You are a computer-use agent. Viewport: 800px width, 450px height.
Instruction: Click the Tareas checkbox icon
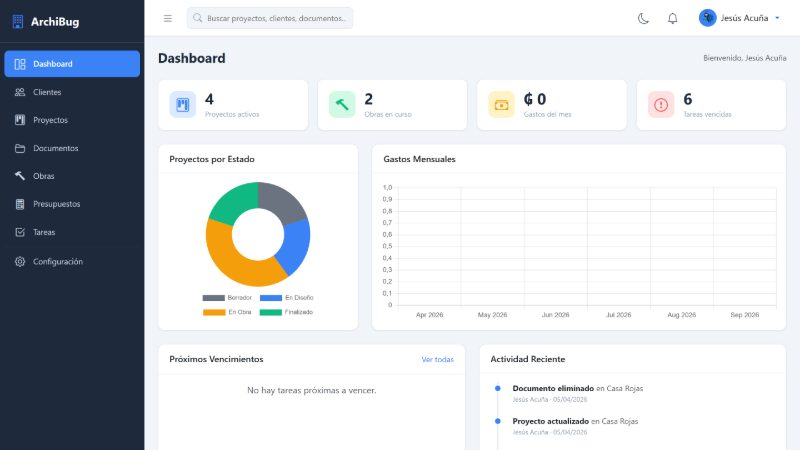[x=20, y=232]
